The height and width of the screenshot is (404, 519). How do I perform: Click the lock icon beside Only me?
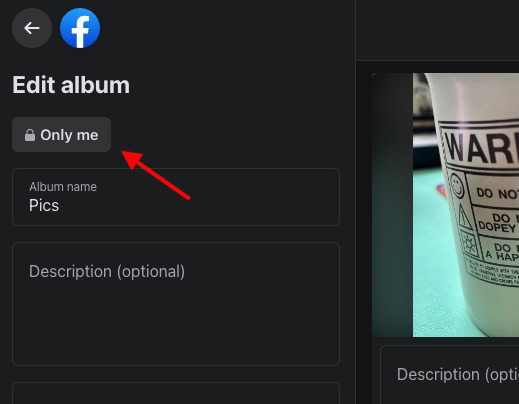30,135
